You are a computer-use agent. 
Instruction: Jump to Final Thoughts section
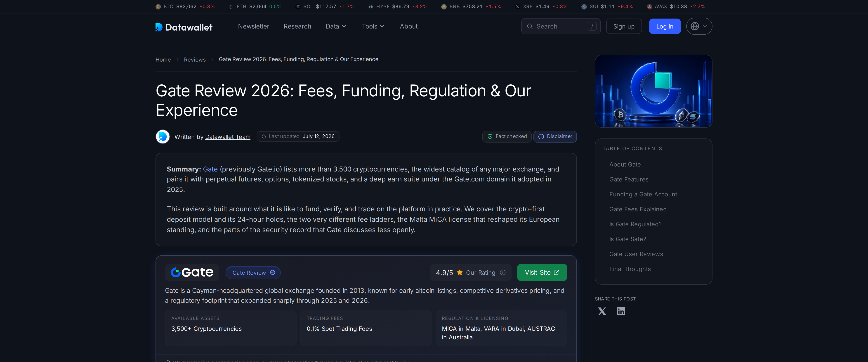[x=630, y=269]
